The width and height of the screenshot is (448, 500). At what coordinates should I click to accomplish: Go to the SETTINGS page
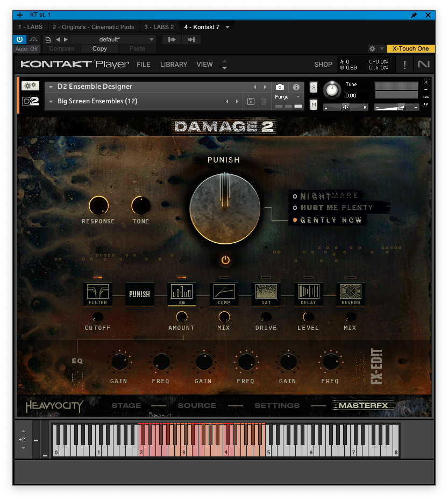[x=277, y=406]
